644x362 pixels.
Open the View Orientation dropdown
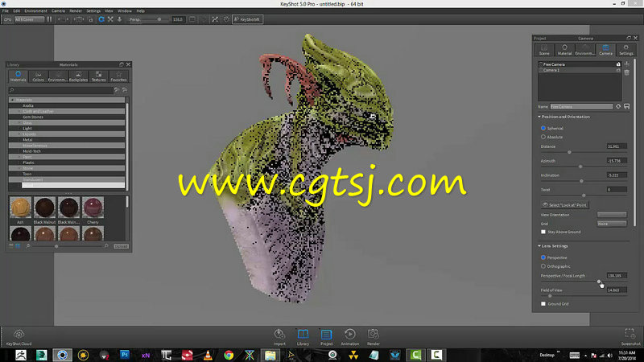pyautogui.click(x=612, y=215)
